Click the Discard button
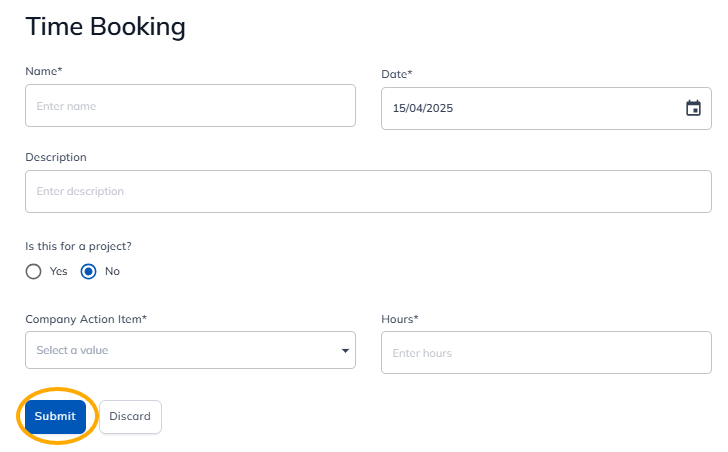 click(130, 417)
